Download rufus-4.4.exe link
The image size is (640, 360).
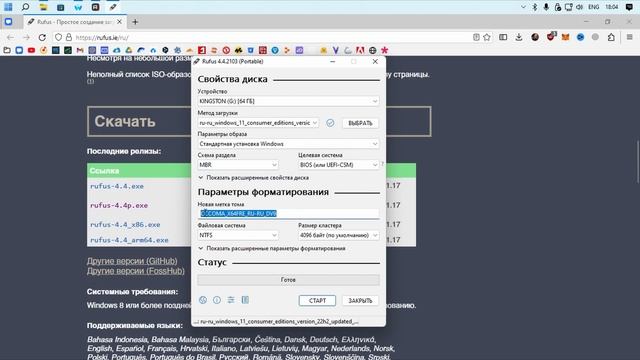(x=117, y=186)
